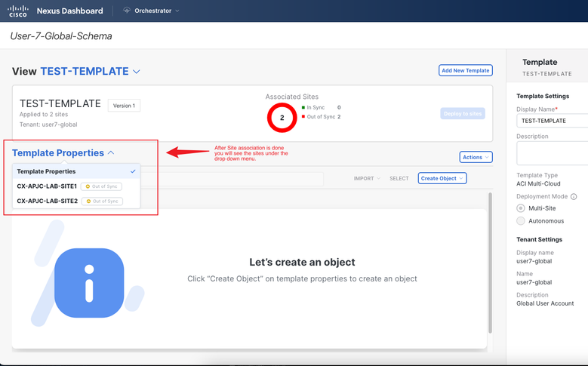
Task: Click the Deployment Mode info icon
Action: click(574, 196)
